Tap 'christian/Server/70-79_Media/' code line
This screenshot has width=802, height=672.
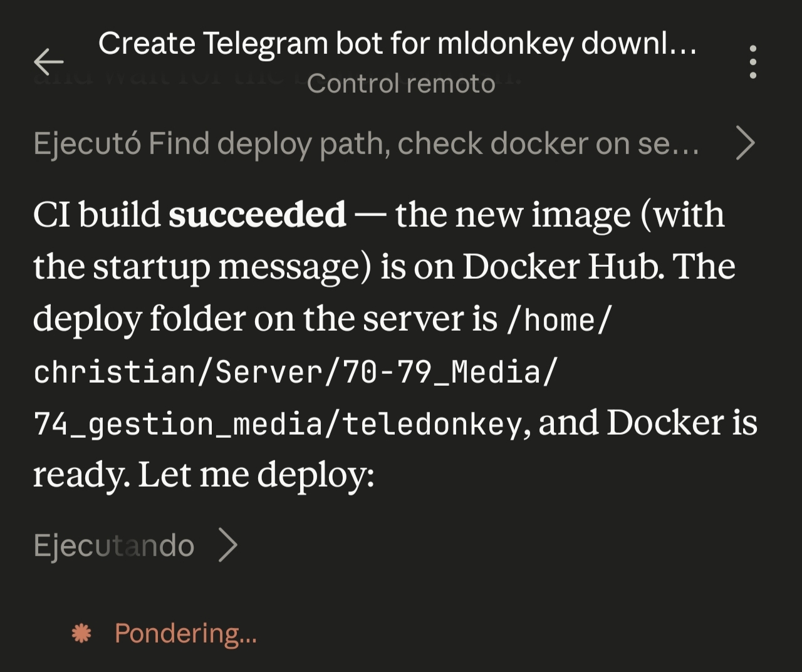tap(294, 373)
